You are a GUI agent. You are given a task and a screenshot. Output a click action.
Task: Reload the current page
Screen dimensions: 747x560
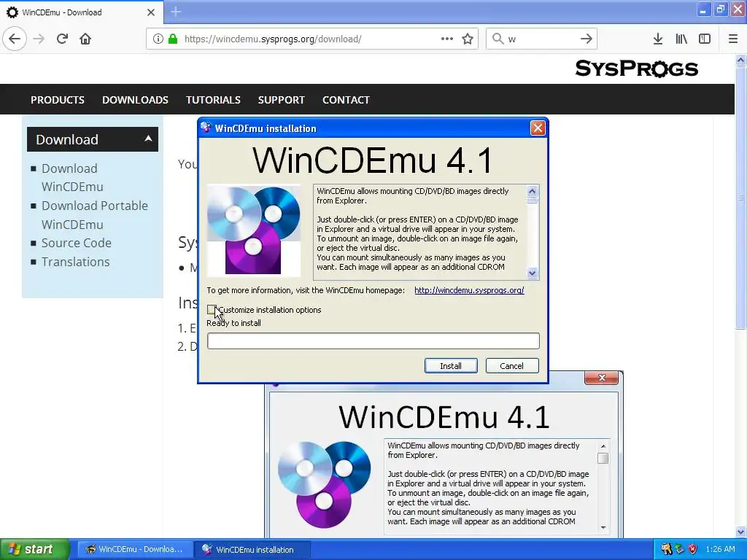pyautogui.click(x=62, y=39)
